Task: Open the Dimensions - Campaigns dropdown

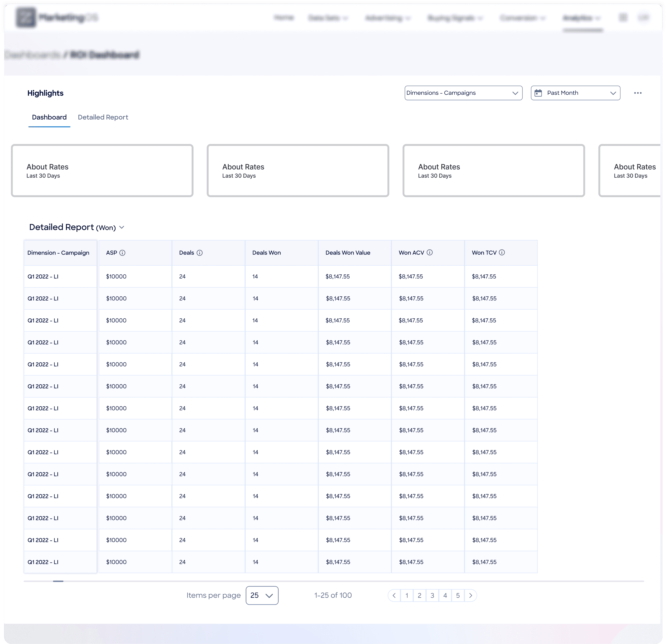Action: click(x=463, y=93)
